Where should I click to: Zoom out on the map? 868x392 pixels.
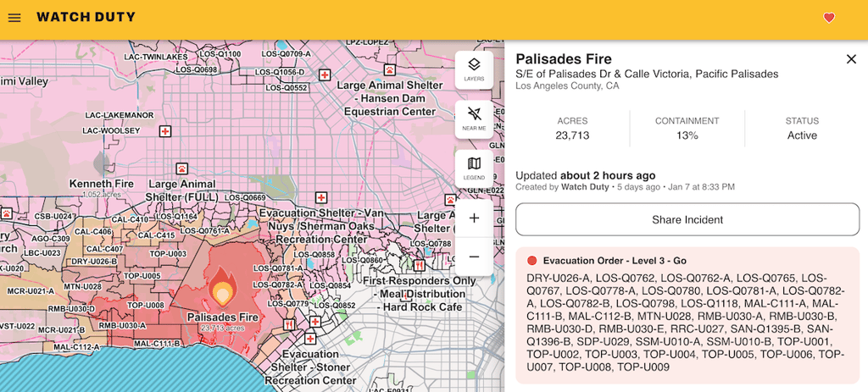(x=474, y=257)
